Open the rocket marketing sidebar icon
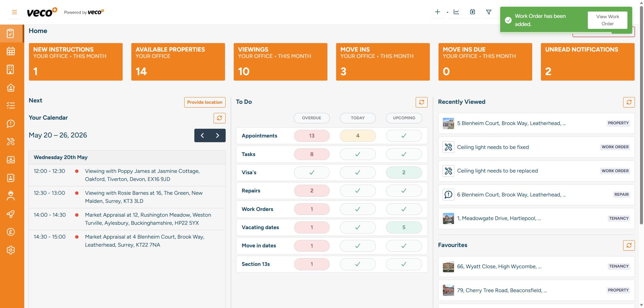This screenshot has width=644, height=308. pyautogui.click(x=11, y=214)
